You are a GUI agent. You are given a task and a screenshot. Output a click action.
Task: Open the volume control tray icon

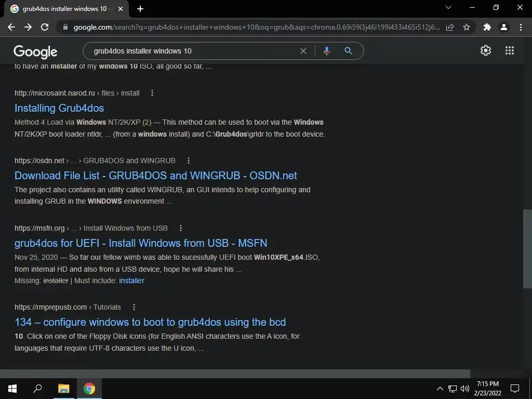[x=465, y=389]
